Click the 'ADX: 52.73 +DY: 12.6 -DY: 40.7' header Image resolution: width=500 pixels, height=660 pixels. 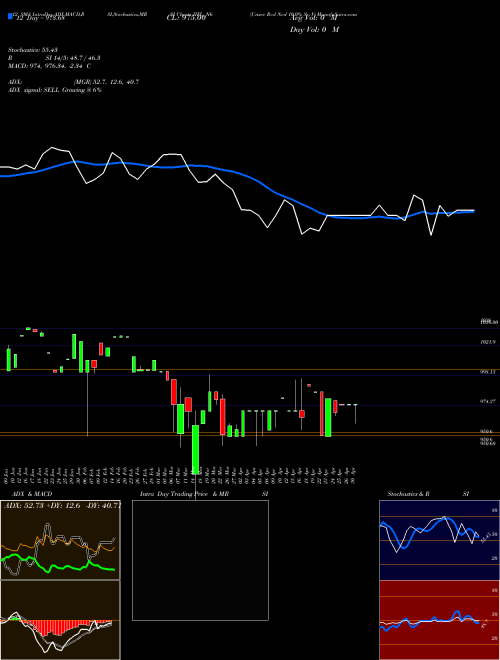(x=61, y=505)
